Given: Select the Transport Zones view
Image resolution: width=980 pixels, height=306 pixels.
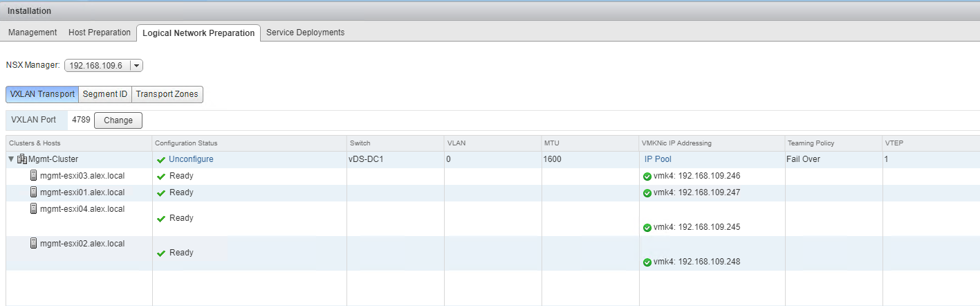Looking at the screenshot, I should tap(167, 94).
